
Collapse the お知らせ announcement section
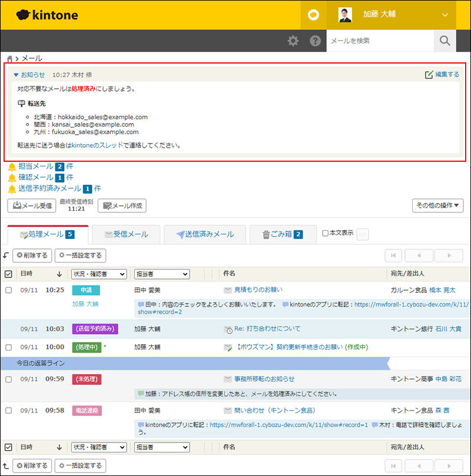16,75
